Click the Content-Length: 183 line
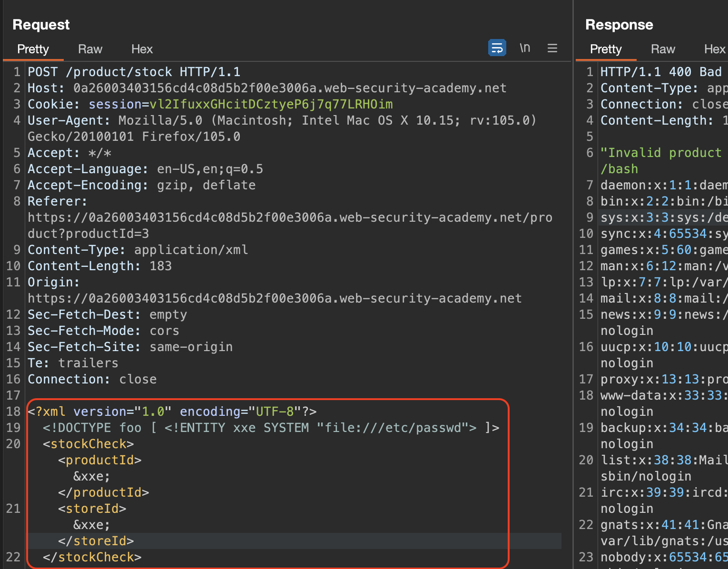 pyautogui.click(x=100, y=266)
